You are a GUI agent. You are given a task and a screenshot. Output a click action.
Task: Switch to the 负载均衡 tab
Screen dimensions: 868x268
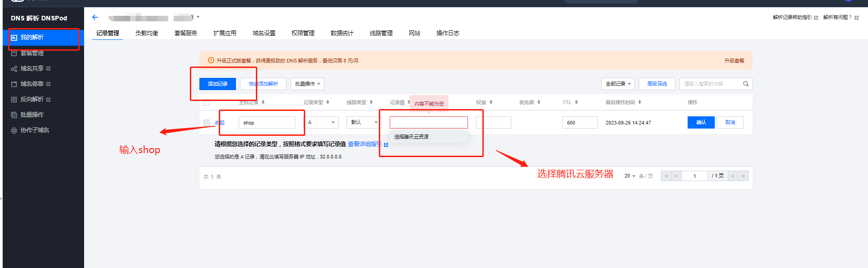146,33
